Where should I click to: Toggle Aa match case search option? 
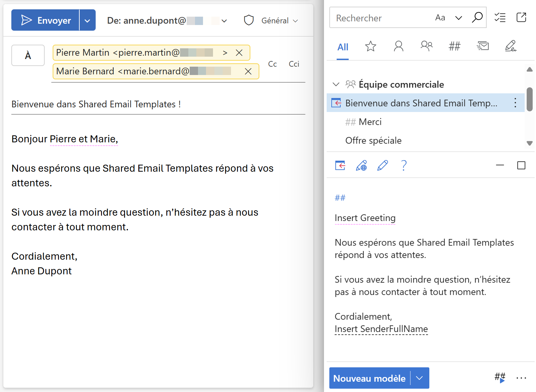pos(440,18)
